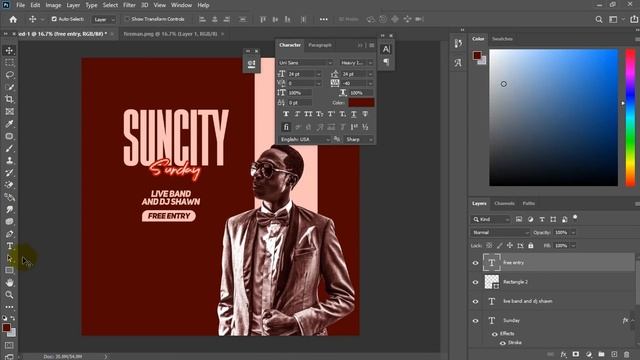The image size is (640, 360).
Task: Switch to the Channels tab
Action: (504, 203)
